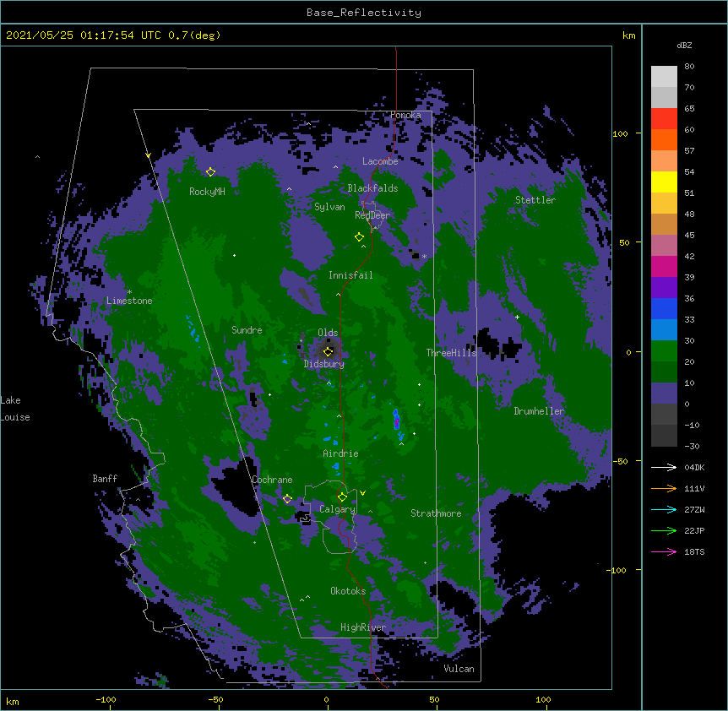Screen dimensions: 728x711
Task: Click the 20 dBZ green color swatch
Action: (x=664, y=372)
